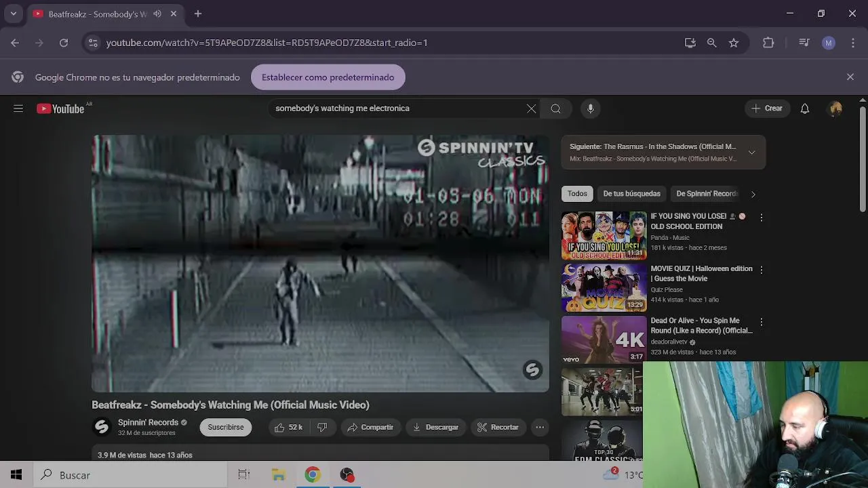Clear the search text with the X icon
The image size is (868, 488).
531,108
